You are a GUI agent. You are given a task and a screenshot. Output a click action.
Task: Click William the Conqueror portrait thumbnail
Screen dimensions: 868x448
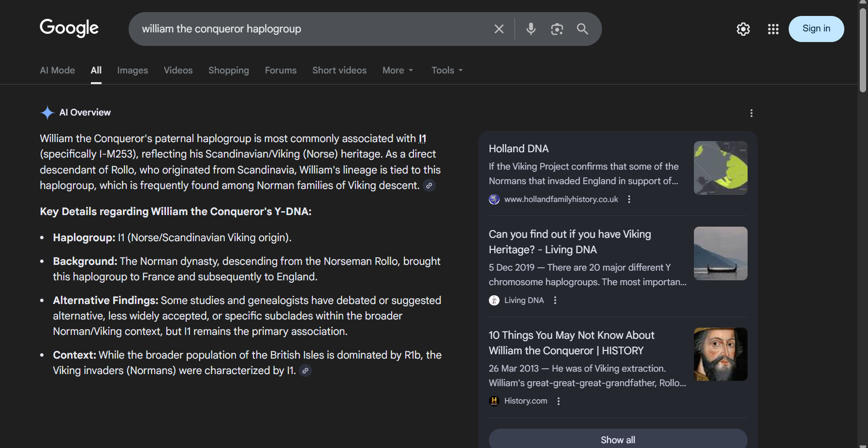pos(720,354)
